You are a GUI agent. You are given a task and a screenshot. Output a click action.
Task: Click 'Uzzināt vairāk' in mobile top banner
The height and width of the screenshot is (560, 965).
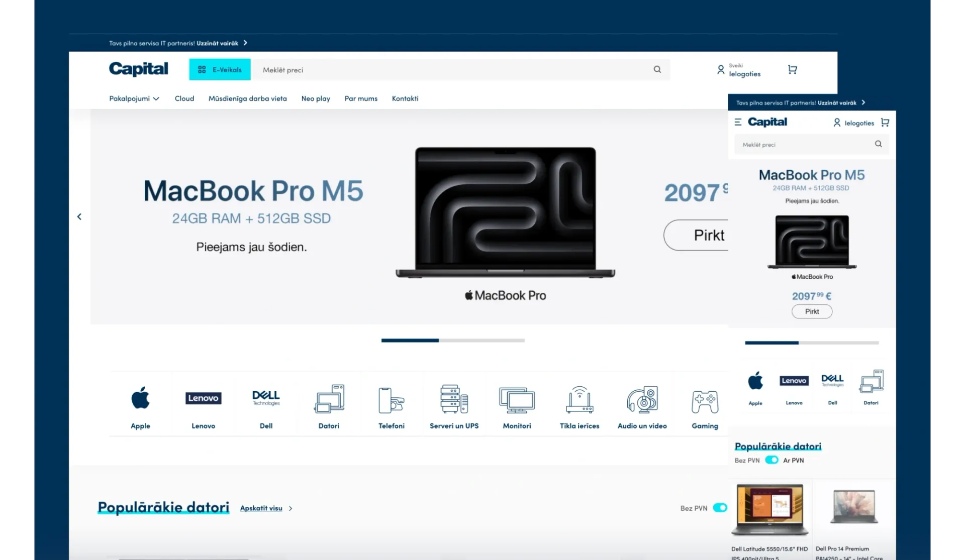(x=837, y=103)
